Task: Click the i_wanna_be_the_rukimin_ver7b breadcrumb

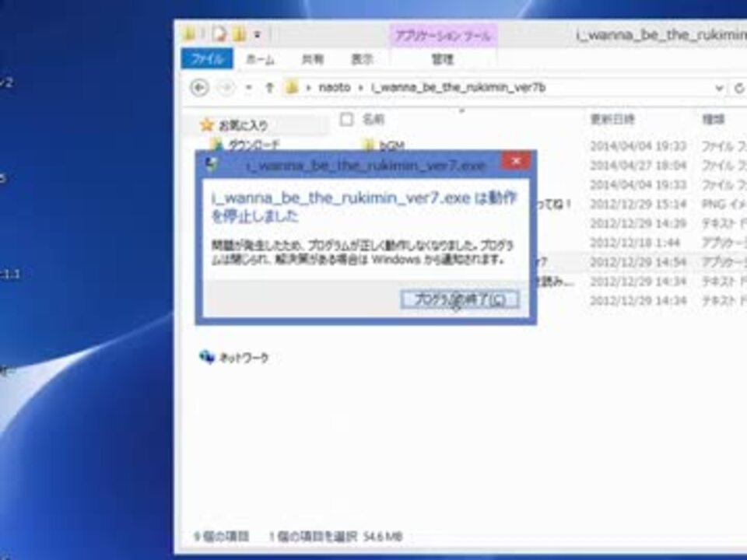Action: click(458, 88)
